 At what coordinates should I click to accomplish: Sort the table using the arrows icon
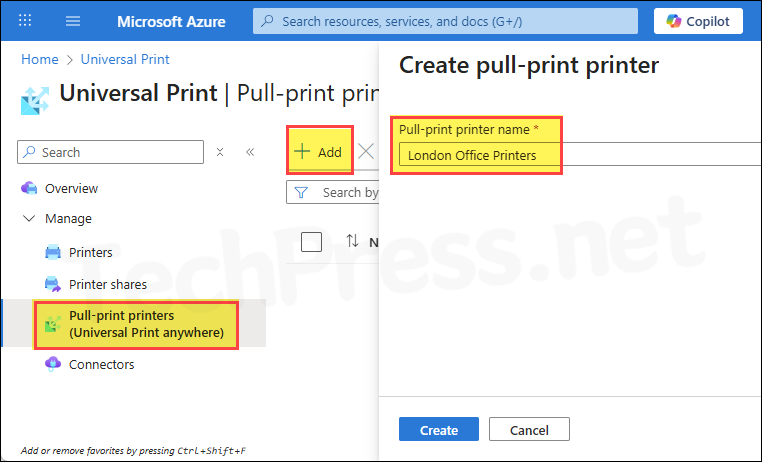[x=352, y=241]
